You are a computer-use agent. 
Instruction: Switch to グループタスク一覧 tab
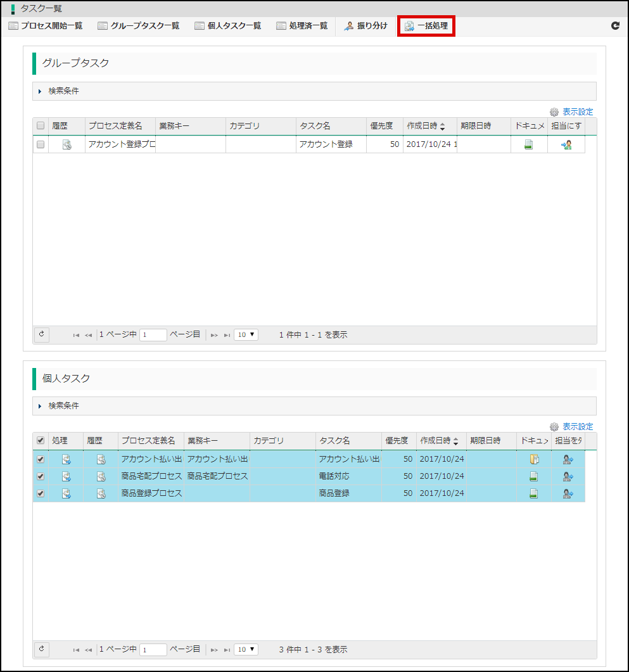[138, 26]
